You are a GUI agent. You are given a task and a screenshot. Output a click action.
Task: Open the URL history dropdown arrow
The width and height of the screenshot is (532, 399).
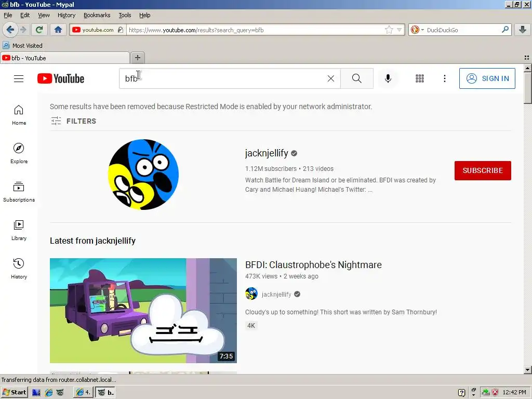(400, 30)
